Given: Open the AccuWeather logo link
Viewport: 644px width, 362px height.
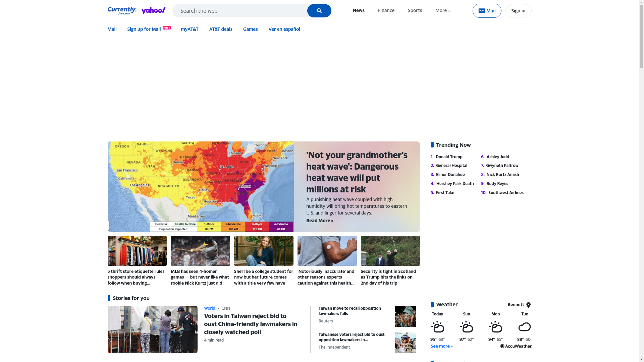Looking at the screenshot, I should pos(516,346).
